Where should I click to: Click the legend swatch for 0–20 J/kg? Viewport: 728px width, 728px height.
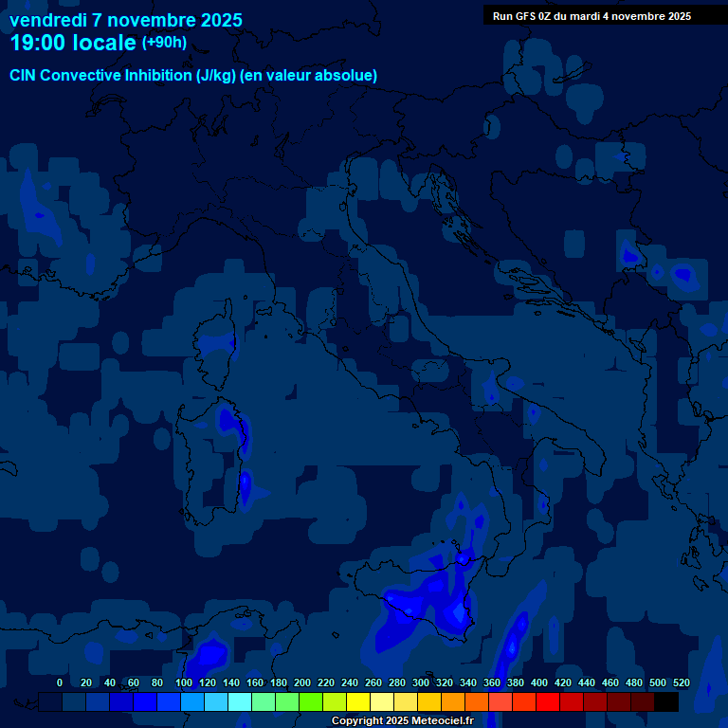(74, 701)
